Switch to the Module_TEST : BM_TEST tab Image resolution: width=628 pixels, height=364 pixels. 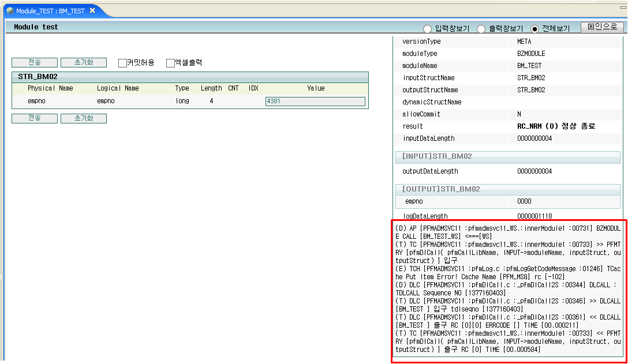coord(49,10)
